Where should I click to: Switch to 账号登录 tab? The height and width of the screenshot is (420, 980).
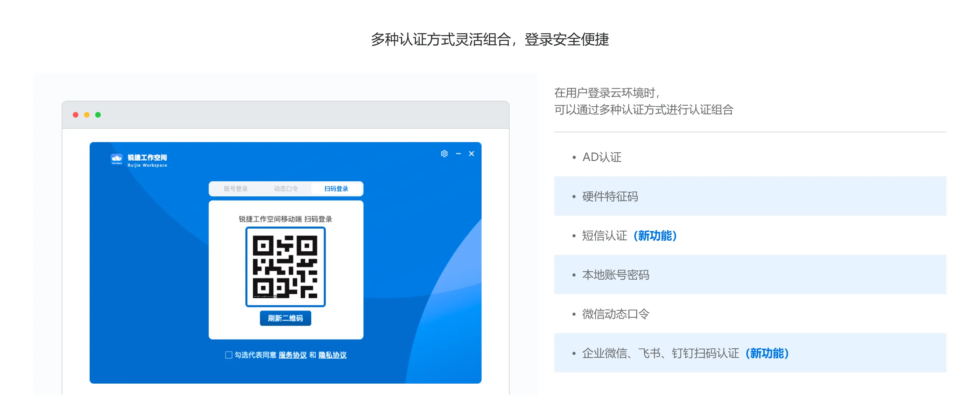(x=236, y=189)
